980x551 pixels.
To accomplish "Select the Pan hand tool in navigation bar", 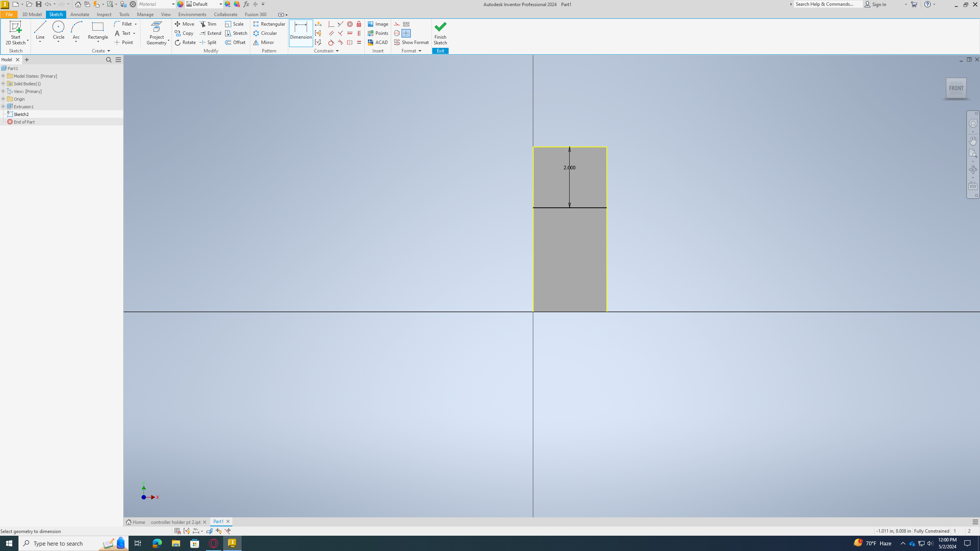I will (973, 140).
